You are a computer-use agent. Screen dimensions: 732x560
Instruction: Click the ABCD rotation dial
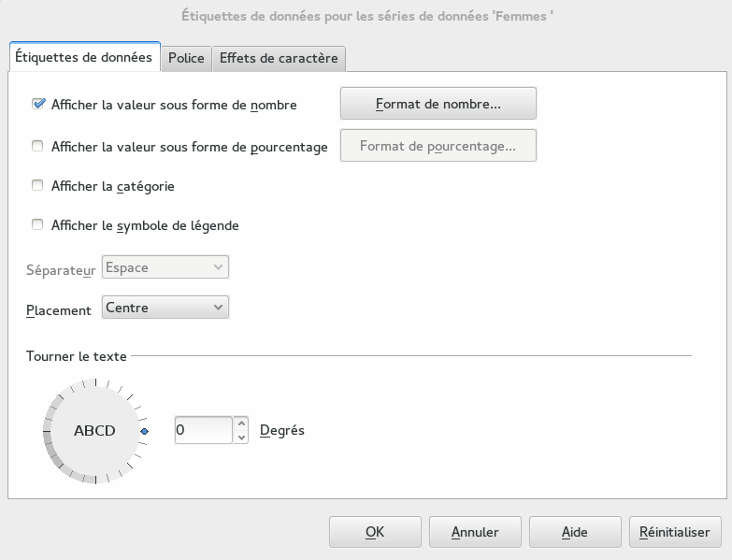click(x=94, y=431)
